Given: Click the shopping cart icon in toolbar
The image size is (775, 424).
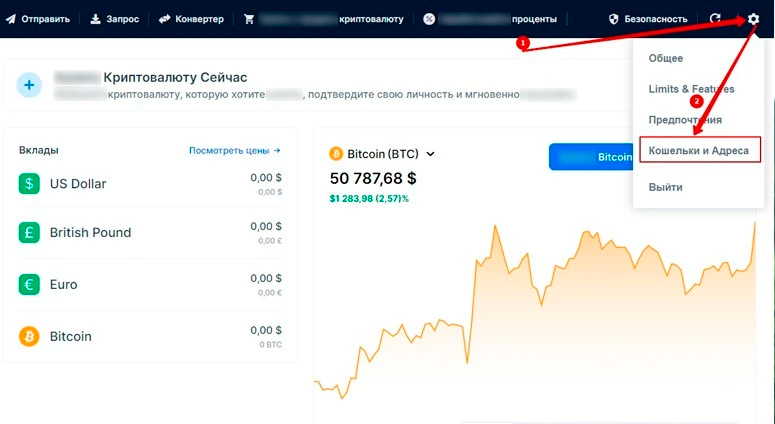Looking at the screenshot, I should click(249, 19).
